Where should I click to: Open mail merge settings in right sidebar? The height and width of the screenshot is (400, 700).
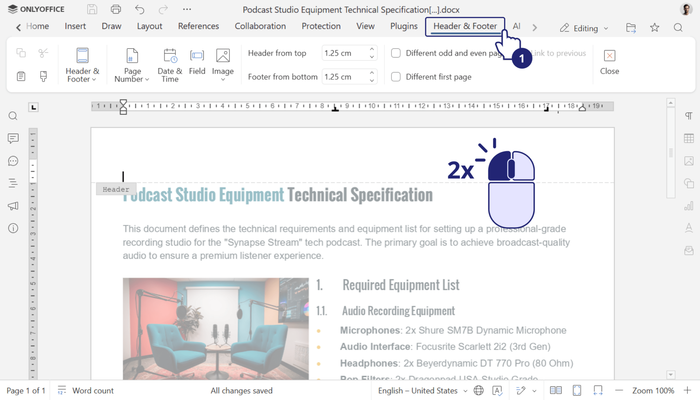pyautogui.click(x=688, y=250)
